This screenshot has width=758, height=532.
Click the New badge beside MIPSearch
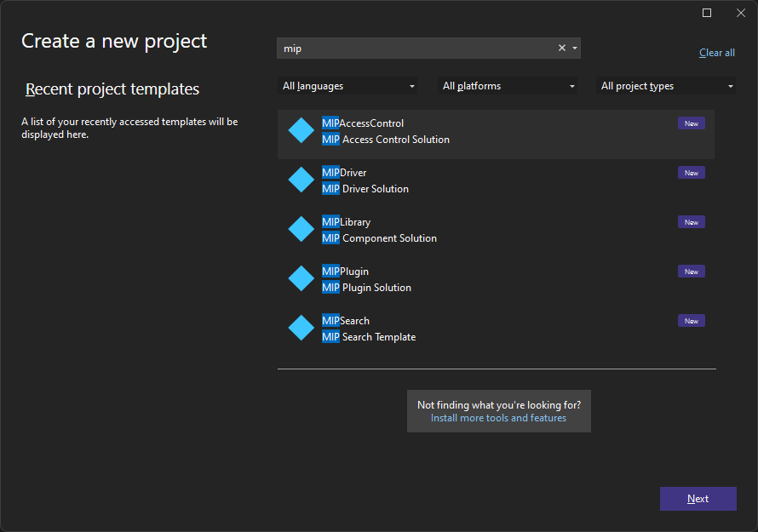[x=691, y=320]
